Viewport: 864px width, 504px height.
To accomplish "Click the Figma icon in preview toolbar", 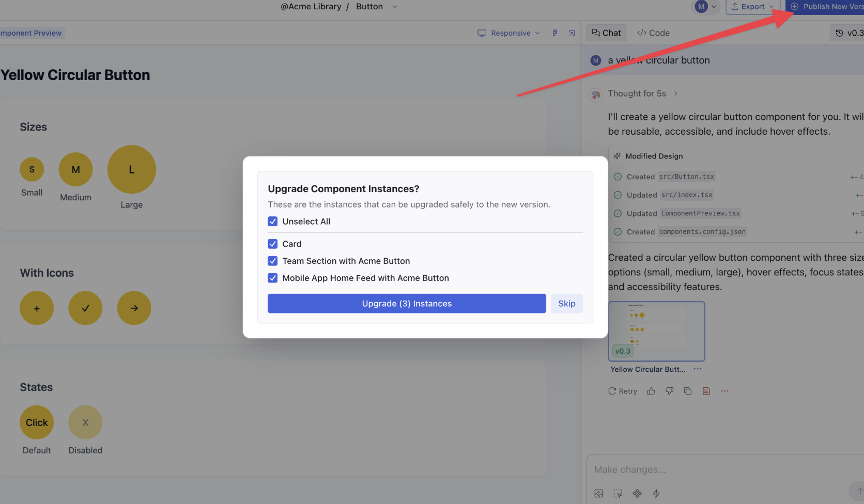I will click(x=555, y=33).
